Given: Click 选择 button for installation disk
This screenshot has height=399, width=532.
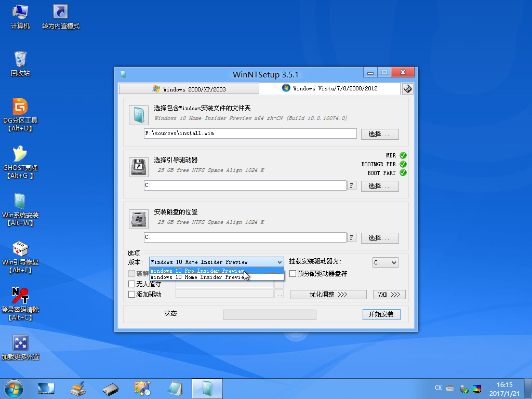Looking at the screenshot, I should (380, 238).
